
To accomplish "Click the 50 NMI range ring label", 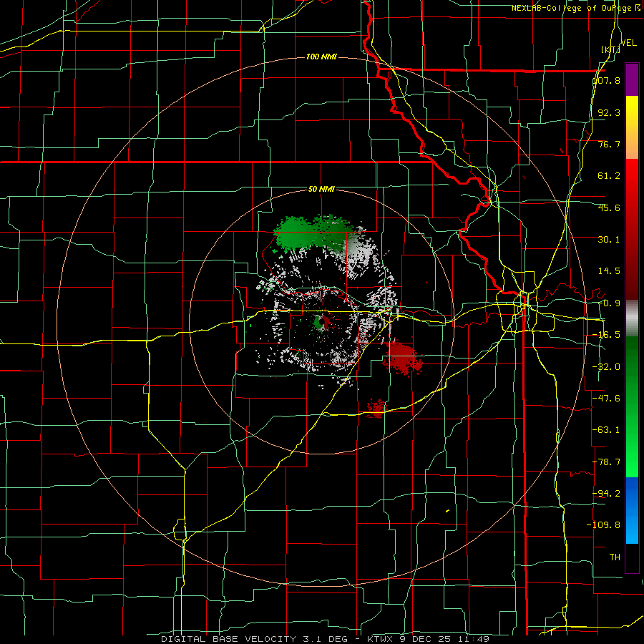I will coord(321,190).
